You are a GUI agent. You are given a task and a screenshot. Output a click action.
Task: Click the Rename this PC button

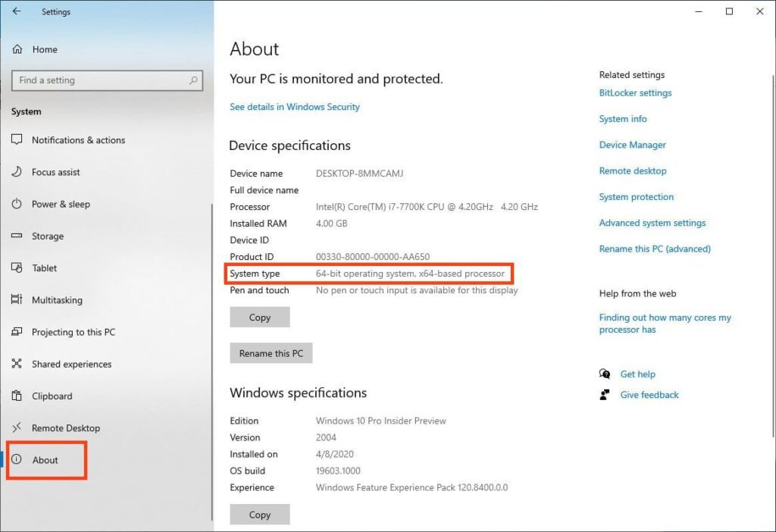click(x=271, y=353)
